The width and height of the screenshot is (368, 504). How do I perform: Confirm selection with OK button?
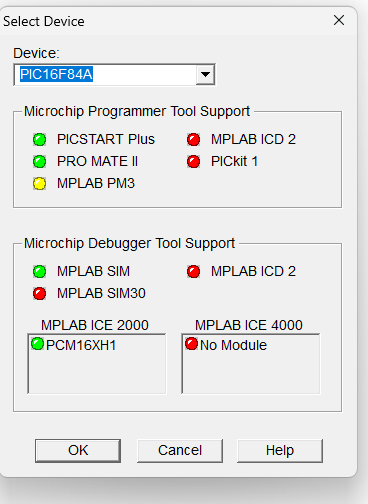click(x=78, y=450)
